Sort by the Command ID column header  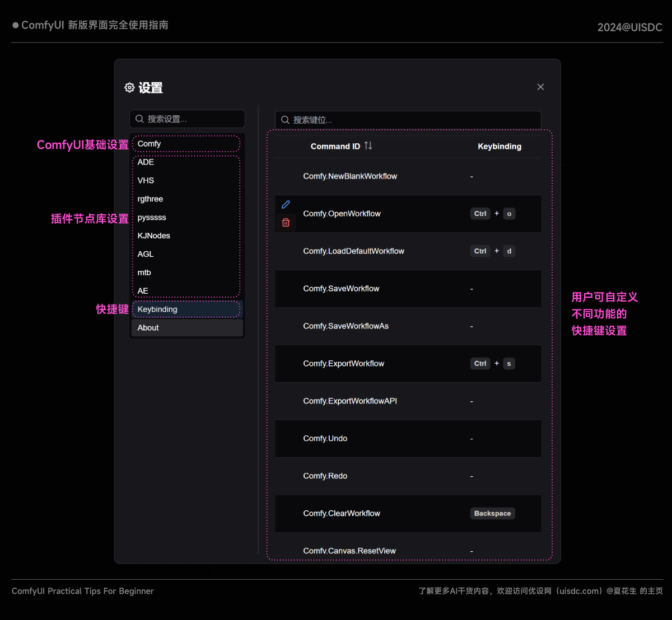point(335,146)
